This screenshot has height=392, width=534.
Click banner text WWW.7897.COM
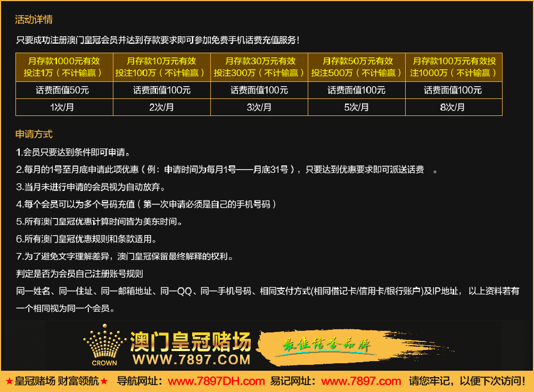(192, 360)
